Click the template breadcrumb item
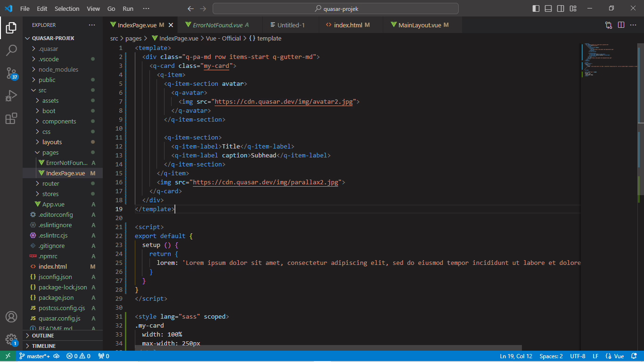The width and height of the screenshot is (644, 362). [265, 38]
